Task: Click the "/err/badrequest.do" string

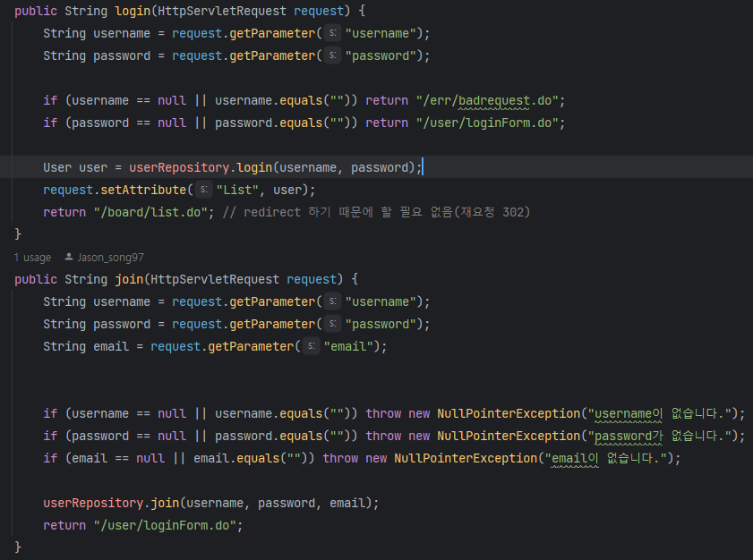Action: pyautogui.click(x=487, y=101)
